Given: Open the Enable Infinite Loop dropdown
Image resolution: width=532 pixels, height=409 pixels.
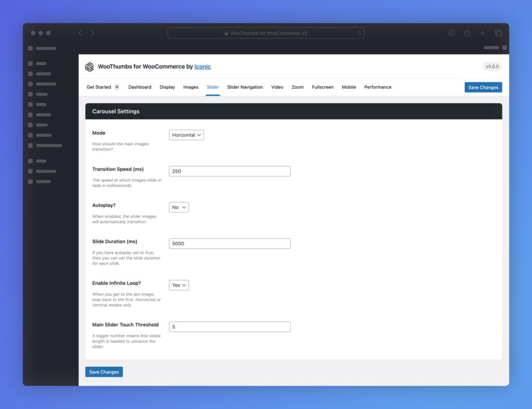Looking at the screenshot, I should pyautogui.click(x=178, y=284).
